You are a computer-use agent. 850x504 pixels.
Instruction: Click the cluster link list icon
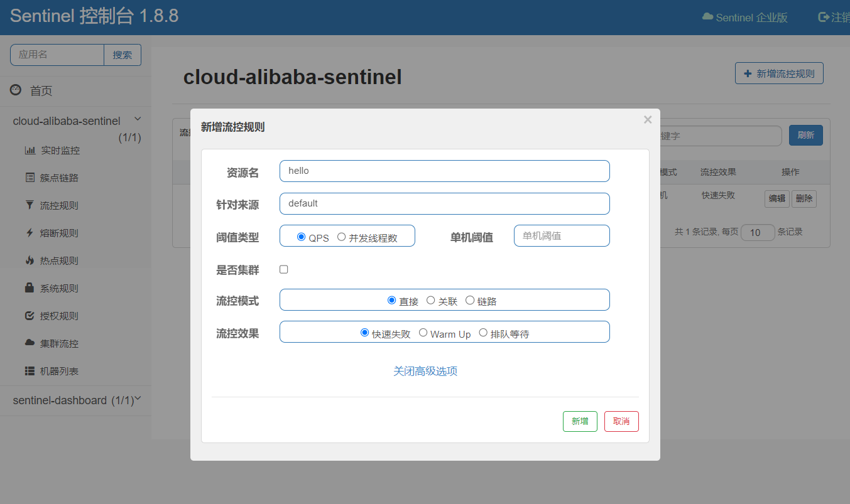(30, 178)
